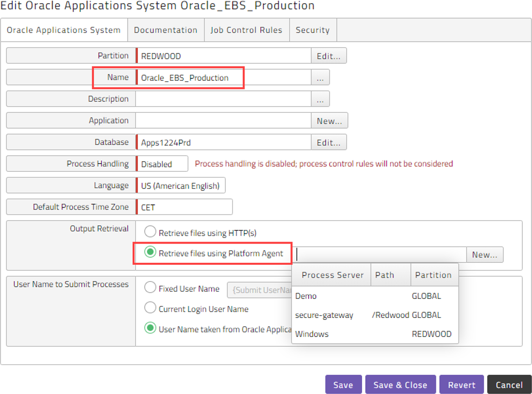Cancel editing the Oracle Applications System
532x394 pixels.
tap(509, 384)
